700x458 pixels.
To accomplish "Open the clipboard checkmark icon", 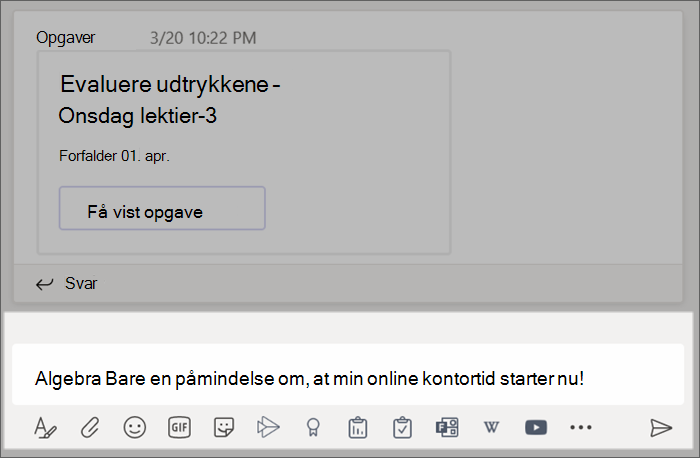I will tap(402, 428).
